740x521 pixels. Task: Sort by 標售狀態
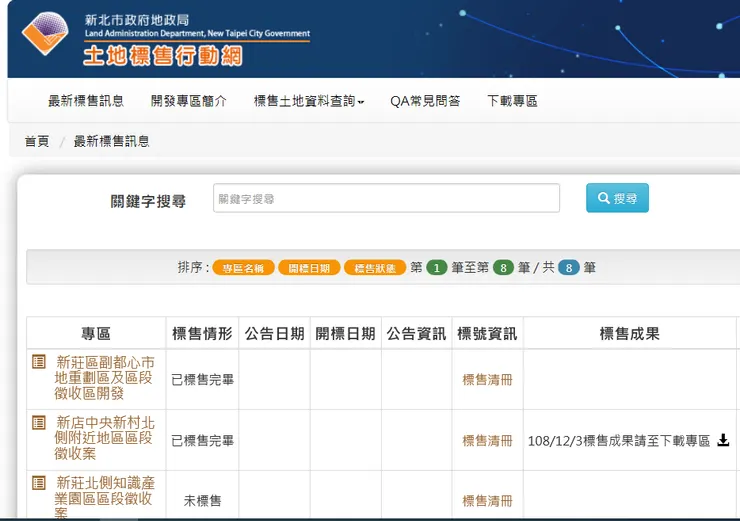point(375,268)
